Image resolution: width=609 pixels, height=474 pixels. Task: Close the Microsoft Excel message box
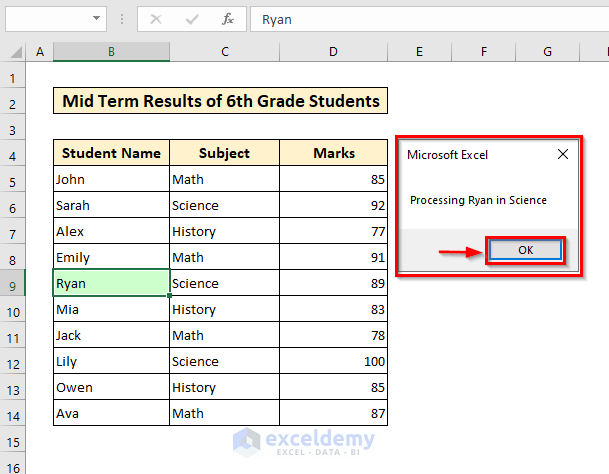[562, 155]
